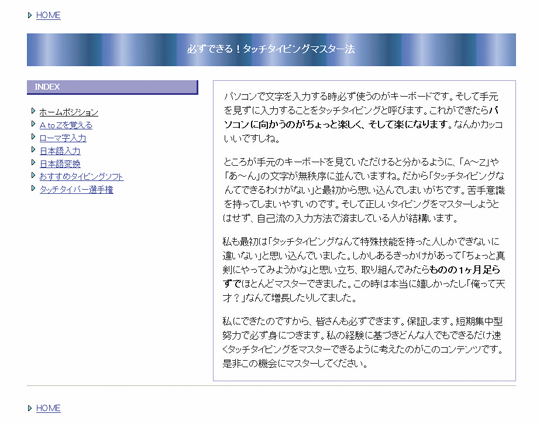Viewport: 540px width, 424px height.
Task: Click the arrow bullet next to ホームポジション
Action: click(x=33, y=111)
